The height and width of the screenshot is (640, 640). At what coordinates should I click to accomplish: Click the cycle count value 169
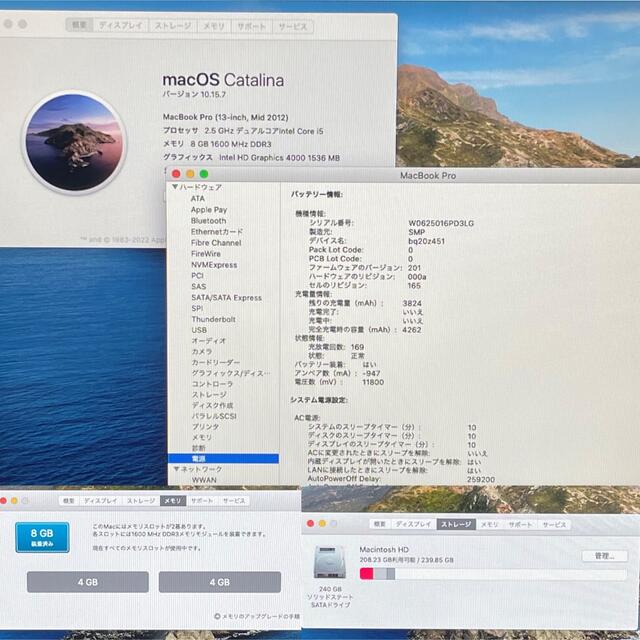[x=357, y=347]
